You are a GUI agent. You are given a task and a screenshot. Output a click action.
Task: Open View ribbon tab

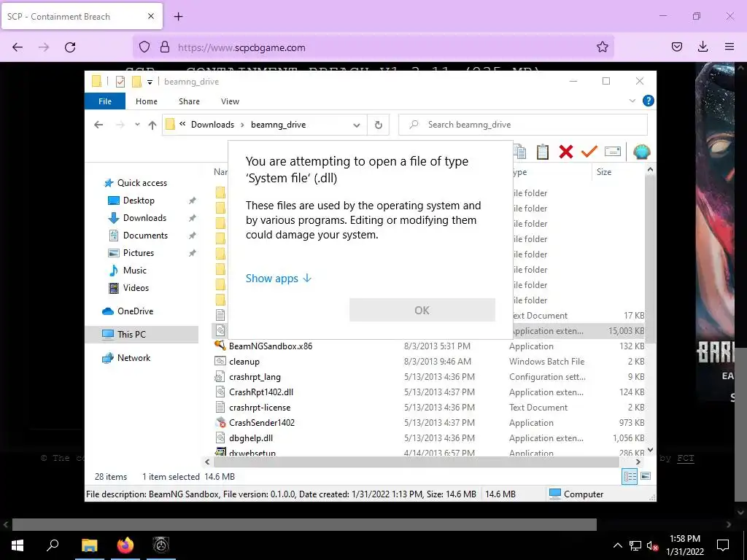pyautogui.click(x=230, y=101)
